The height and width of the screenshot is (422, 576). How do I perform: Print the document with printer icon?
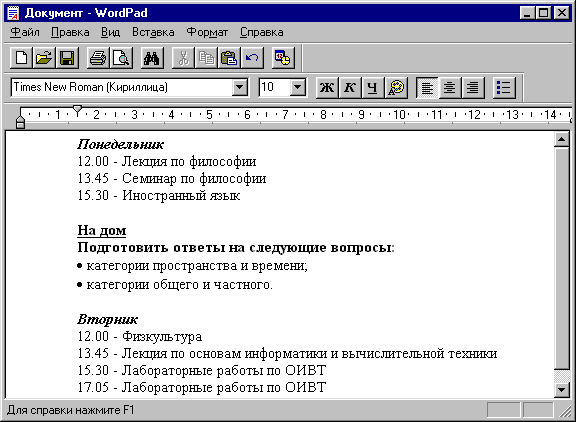pyautogui.click(x=98, y=58)
